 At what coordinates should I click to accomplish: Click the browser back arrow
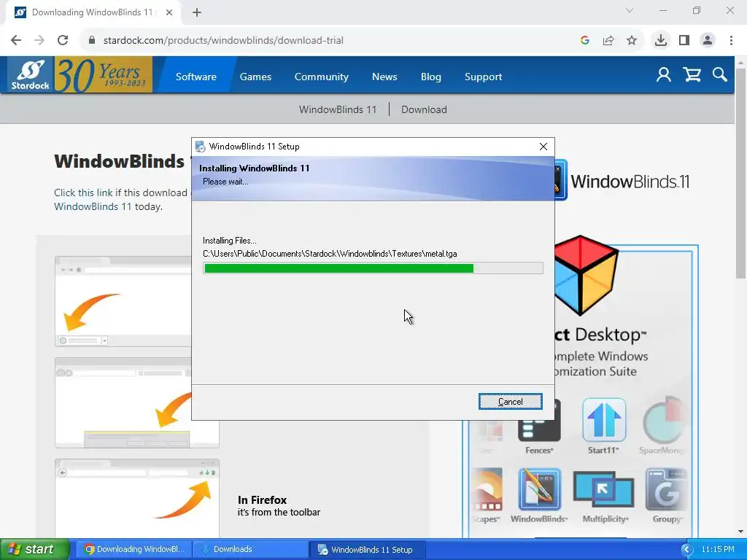click(x=16, y=41)
